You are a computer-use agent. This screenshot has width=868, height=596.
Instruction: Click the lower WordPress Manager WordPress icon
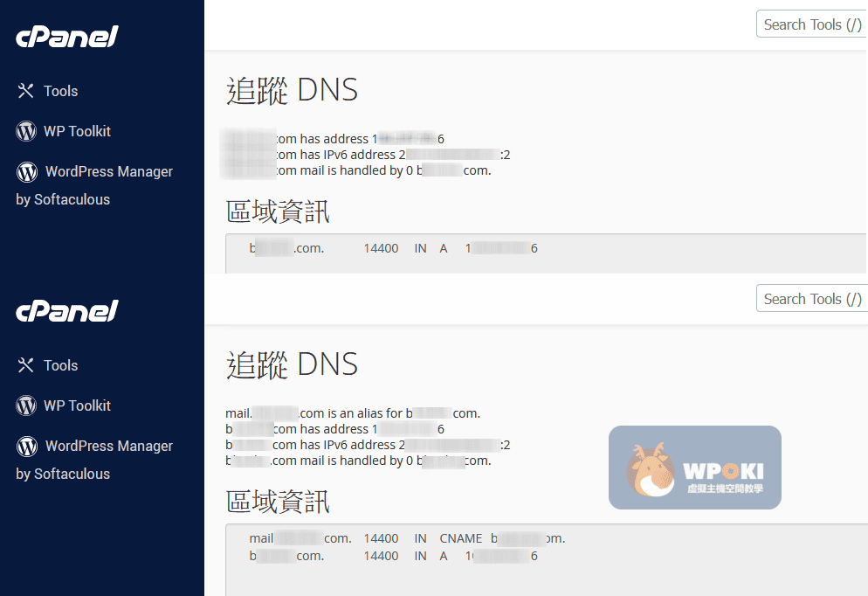(x=27, y=446)
